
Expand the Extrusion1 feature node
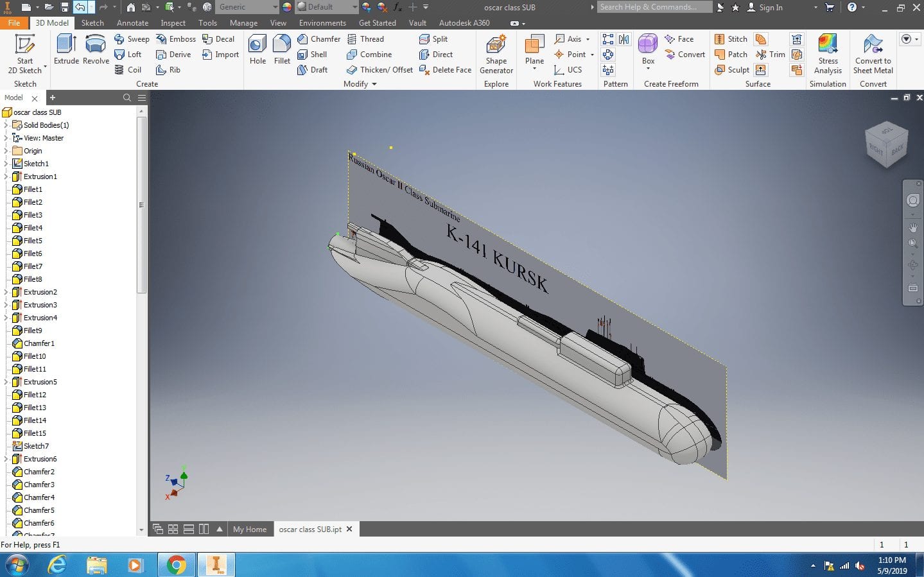[6, 177]
